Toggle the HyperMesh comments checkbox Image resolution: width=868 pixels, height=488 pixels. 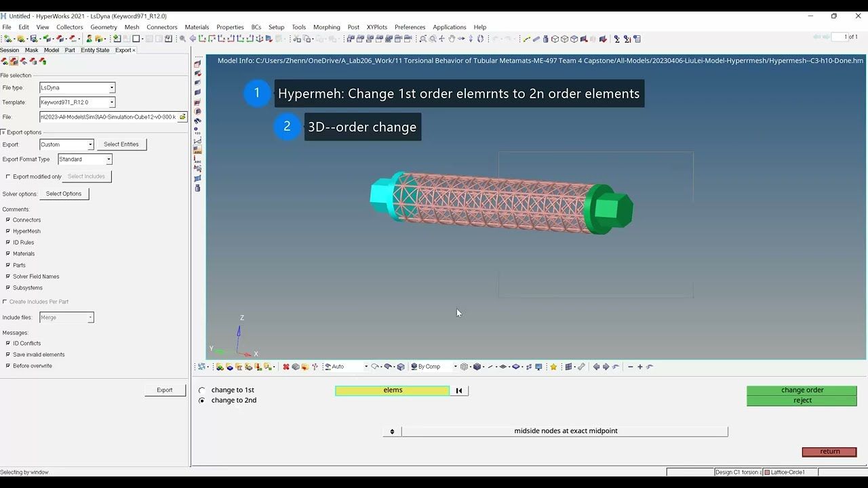[x=8, y=231]
